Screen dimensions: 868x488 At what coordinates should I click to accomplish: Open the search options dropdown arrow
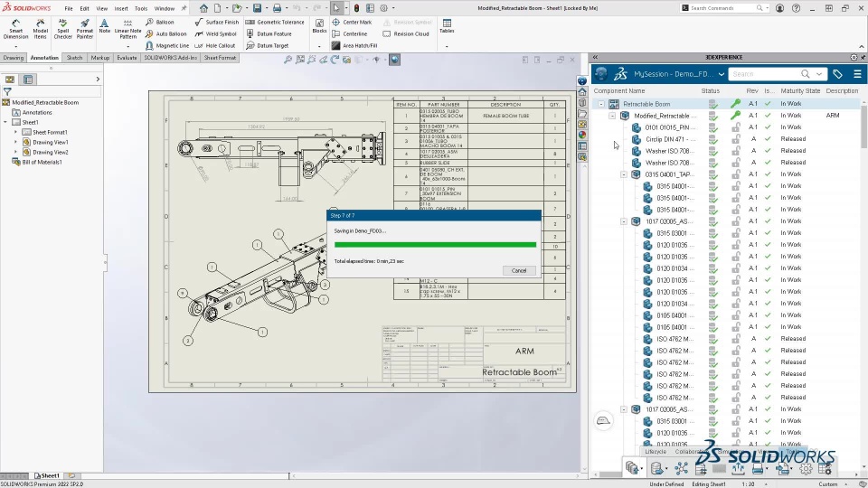(819, 74)
